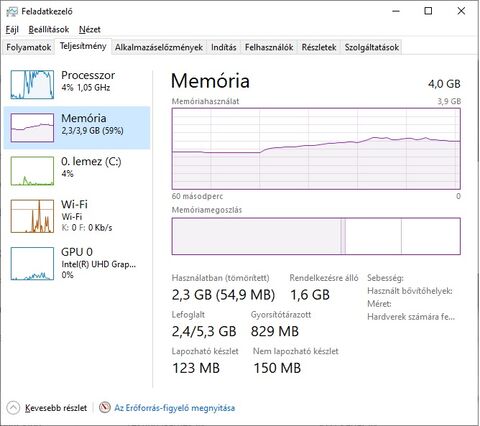Image resolution: width=480 pixels, height=426 pixels.
Task: Open the Fájl menu
Action: (x=12, y=30)
